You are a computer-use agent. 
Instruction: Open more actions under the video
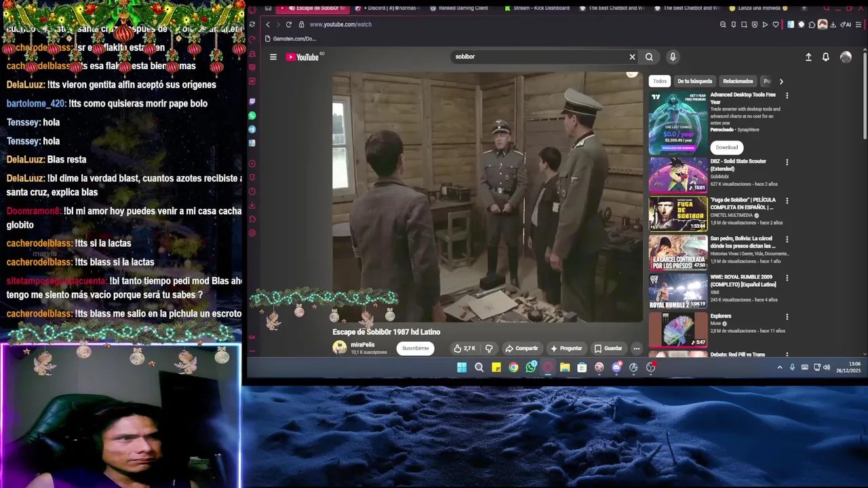(x=636, y=348)
